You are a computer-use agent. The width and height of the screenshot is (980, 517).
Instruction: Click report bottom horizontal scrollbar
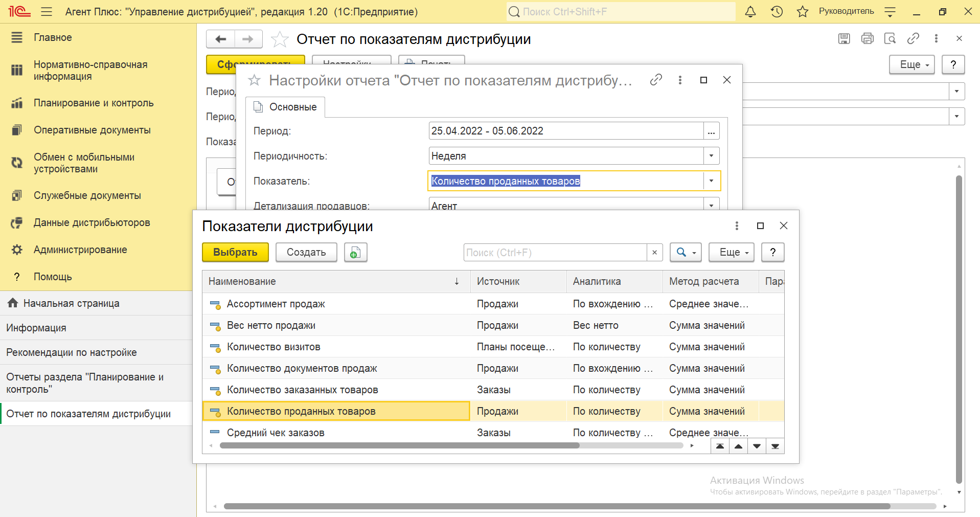click(557, 506)
